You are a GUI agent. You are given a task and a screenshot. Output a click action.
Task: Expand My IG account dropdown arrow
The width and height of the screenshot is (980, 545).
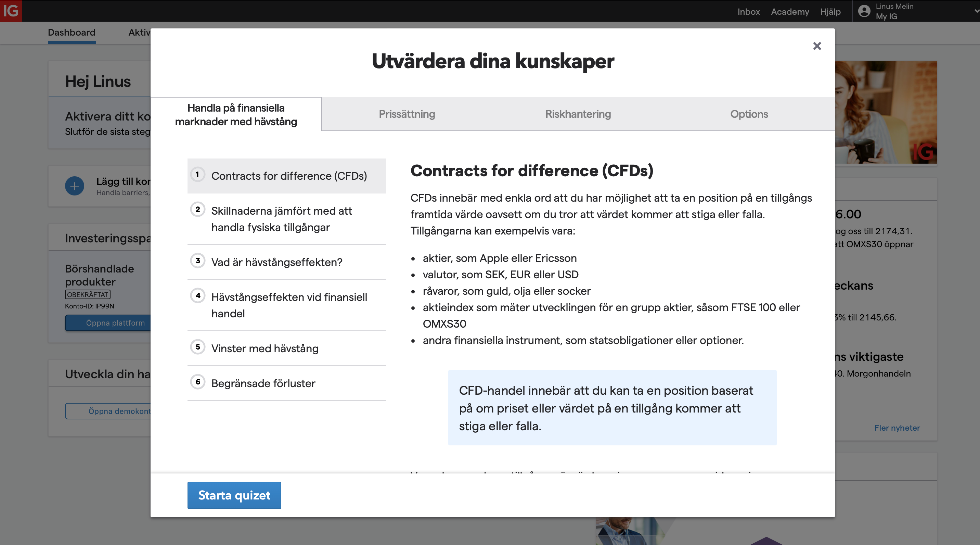[976, 11]
